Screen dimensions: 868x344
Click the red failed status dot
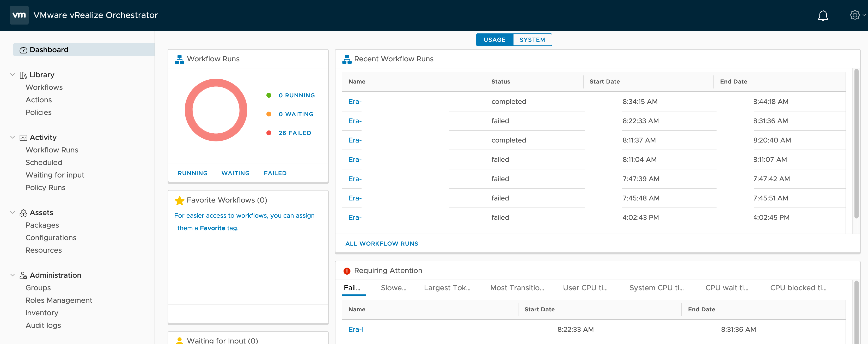[268, 133]
